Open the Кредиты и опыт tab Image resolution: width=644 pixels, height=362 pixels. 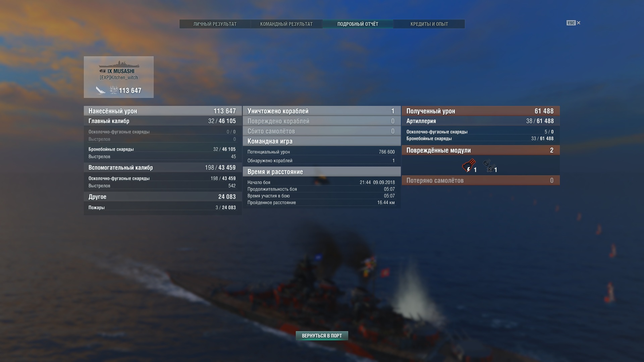pyautogui.click(x=429, y=24)
